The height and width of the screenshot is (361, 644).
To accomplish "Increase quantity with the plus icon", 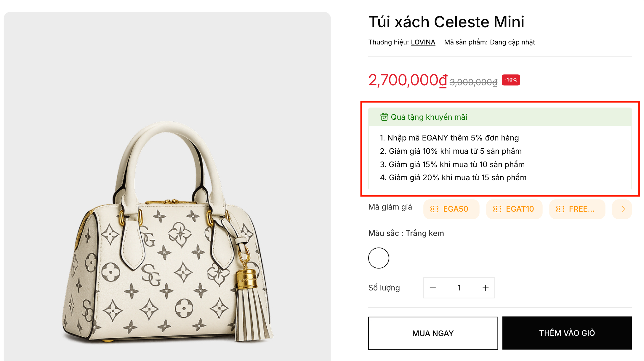I will coord(486,288).
